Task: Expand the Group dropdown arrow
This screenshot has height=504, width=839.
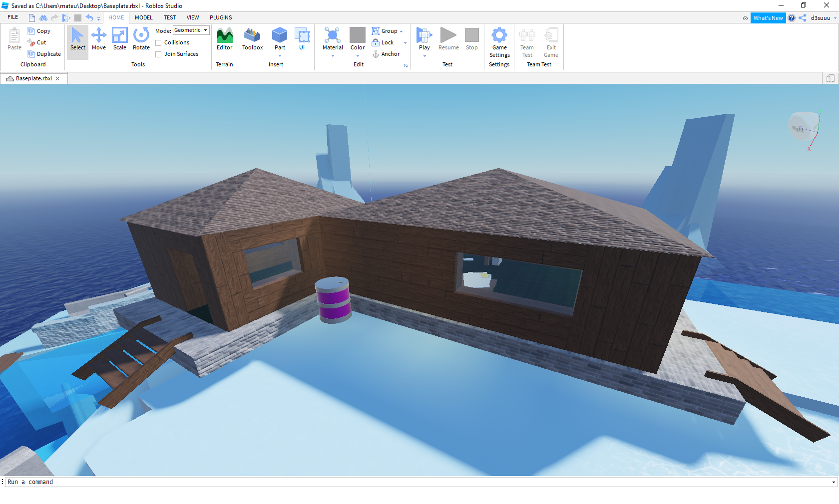Action: pos(402,31)
